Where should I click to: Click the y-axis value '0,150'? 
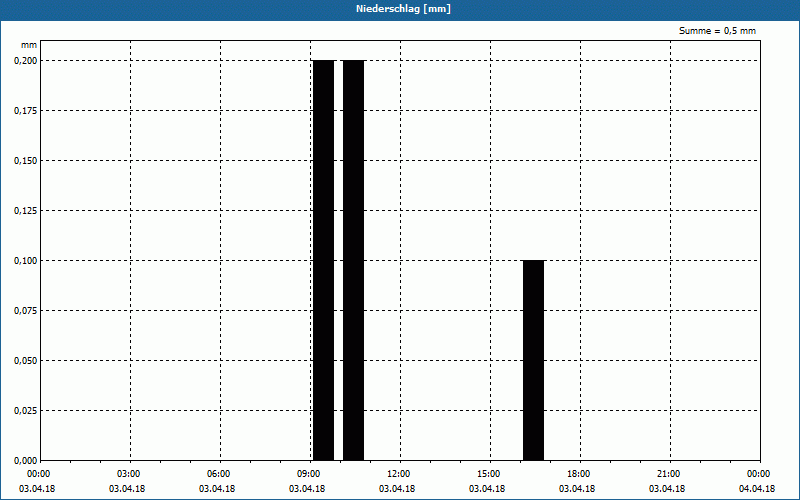click(x=26, y=161)
